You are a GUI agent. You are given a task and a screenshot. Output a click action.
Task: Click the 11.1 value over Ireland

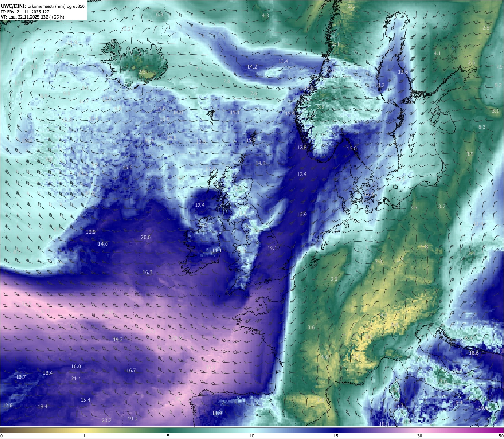click(x=217, y=250)
